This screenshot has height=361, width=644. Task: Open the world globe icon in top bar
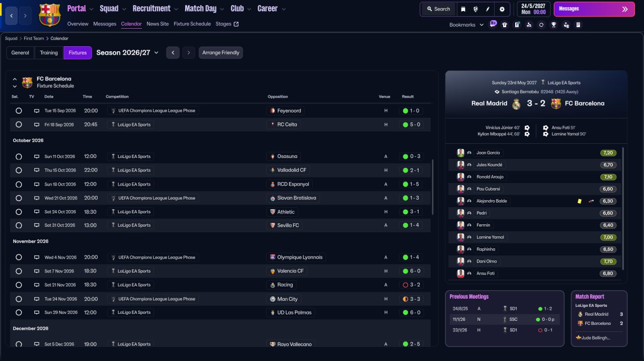click(475, 9)
